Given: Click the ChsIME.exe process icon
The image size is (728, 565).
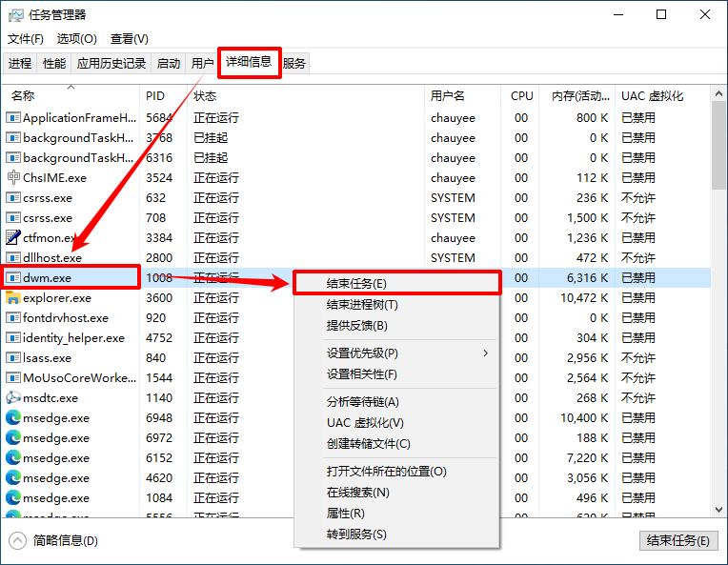Looking at the screenshot, I should pyautogui.click(x=13, y=178).
